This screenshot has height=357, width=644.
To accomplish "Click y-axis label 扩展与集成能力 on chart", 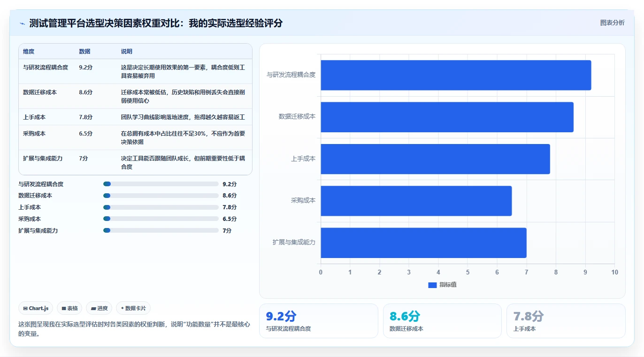I will click(294, 242).
